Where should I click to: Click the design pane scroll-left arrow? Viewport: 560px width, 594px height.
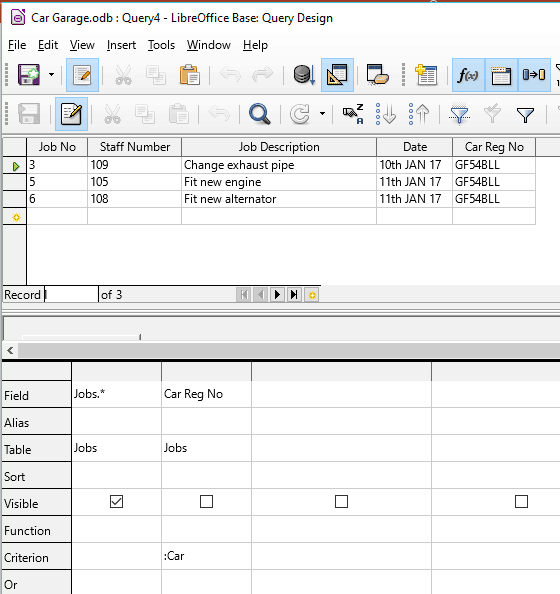click(x=10, y=350)
